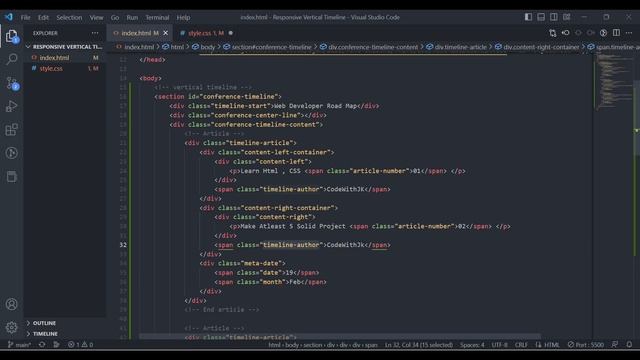Open the Manage gear icon

click(12, 327)
